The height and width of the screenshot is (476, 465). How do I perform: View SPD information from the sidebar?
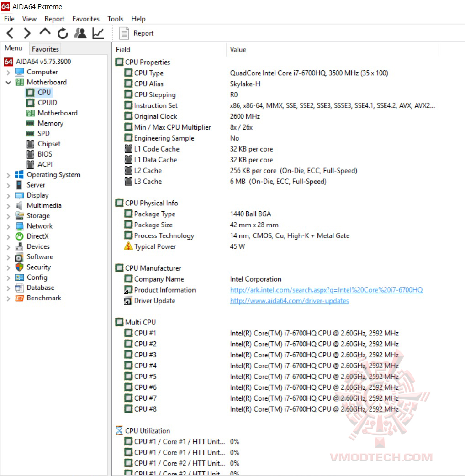click(x=45, y=133)
